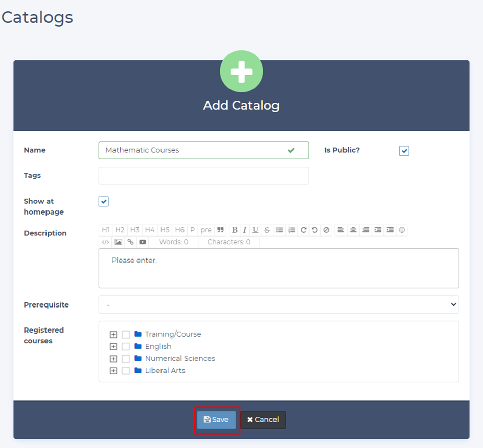This screenshot has height=448, width=483.
Task: Save the new catalog
Action: pos(217,420)
